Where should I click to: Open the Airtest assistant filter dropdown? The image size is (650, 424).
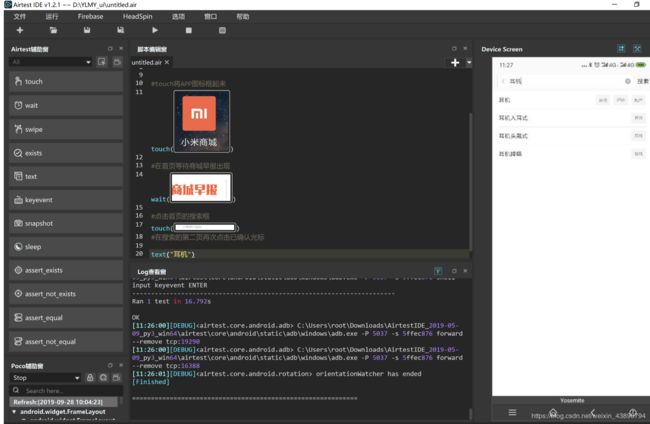tap(51, 62)
